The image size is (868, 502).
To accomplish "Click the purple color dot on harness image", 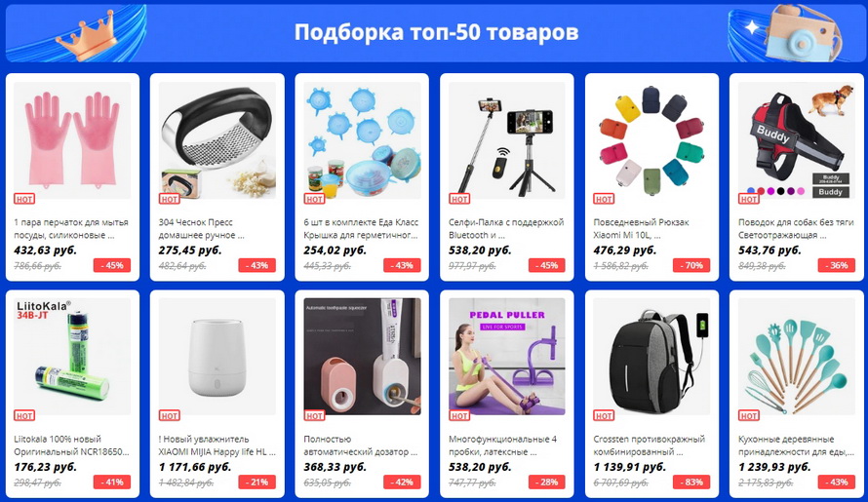I will pyautogui.click(x=791, y=191).
